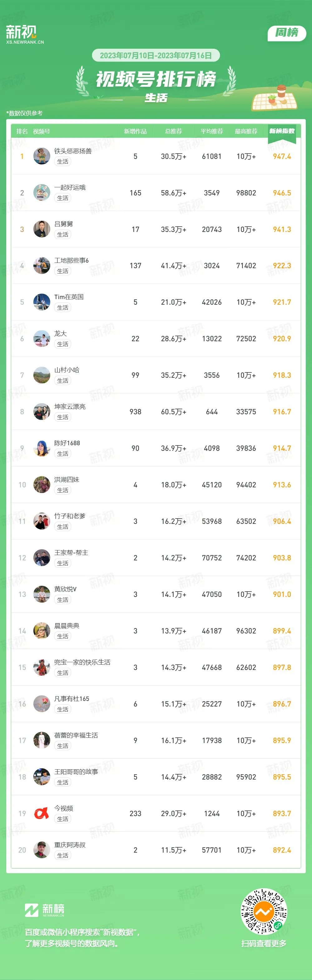Select the date range 2023年07月10日-07月16日 pill

[x=156, y=56]
